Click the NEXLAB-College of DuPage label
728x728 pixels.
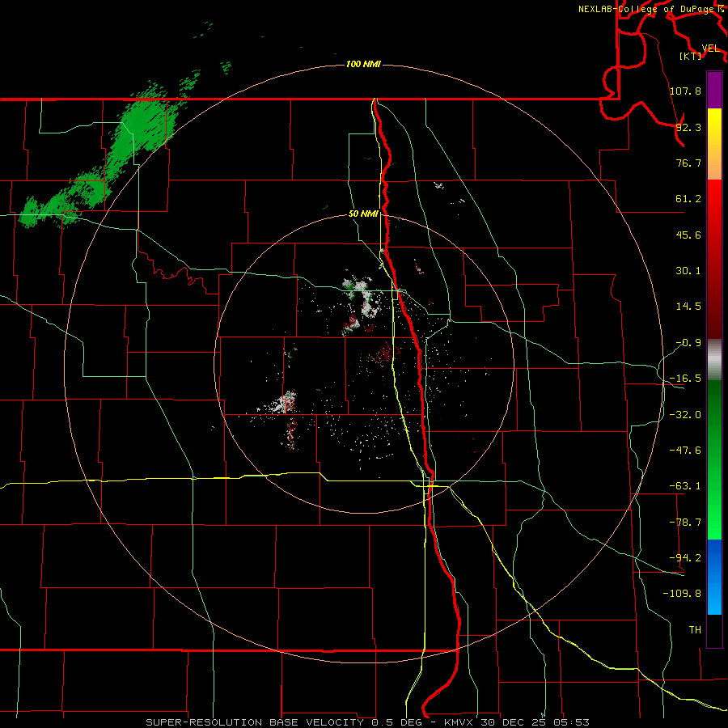645,9
